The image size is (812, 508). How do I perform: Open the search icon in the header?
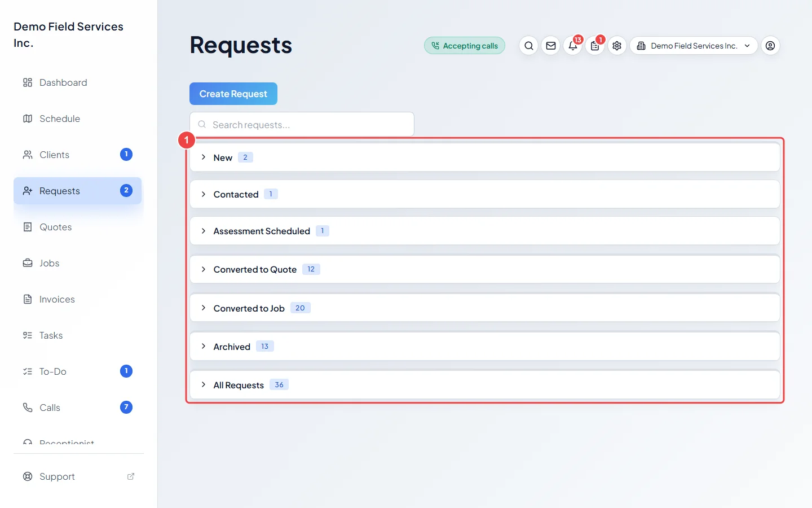[x=528, y=46]
